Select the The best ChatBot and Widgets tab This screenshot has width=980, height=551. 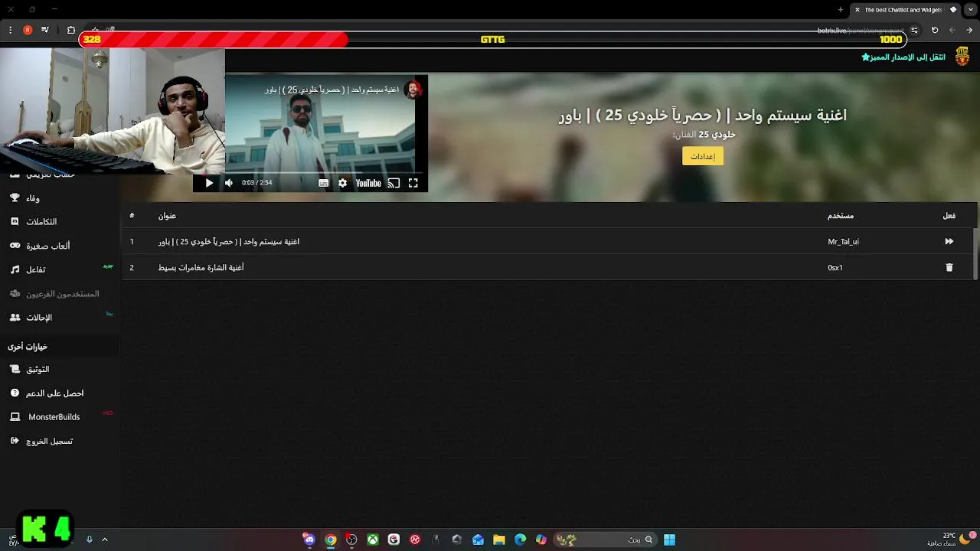(x=906, y=10)
